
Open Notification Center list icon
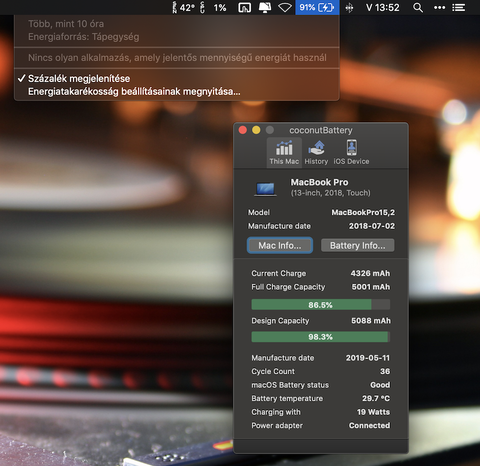(x=459, y=7)
